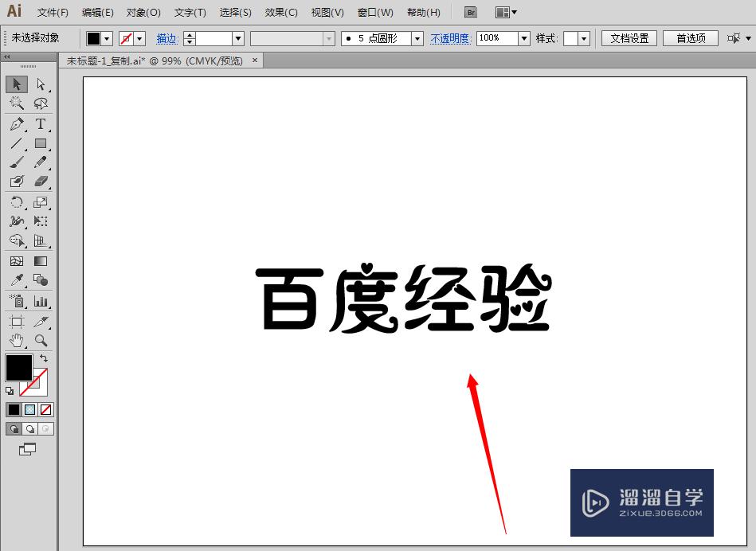756x551 pixels.
Task: Open the 5 点圆形 brush dropdown
Action: 417,38
